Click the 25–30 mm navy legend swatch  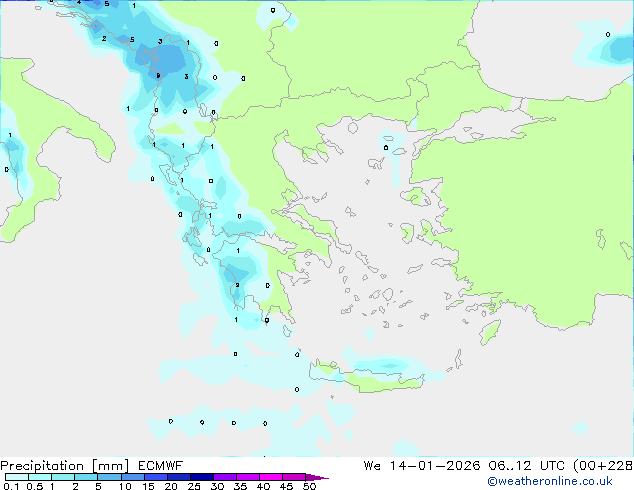(x=202, y=477)
